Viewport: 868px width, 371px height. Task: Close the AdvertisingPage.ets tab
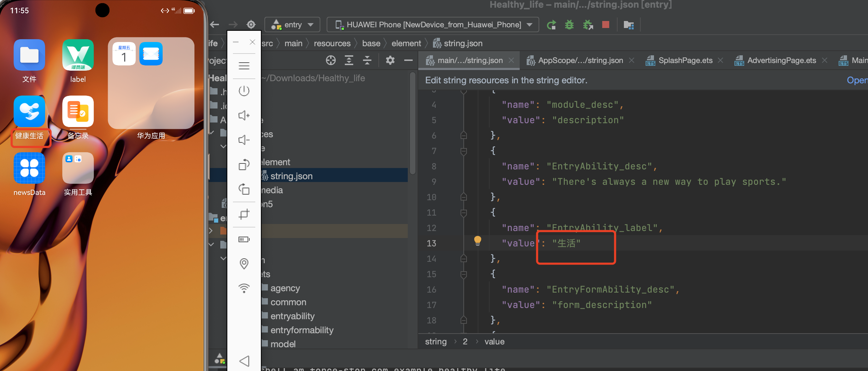pyautogui.click(x=825, y=60)
